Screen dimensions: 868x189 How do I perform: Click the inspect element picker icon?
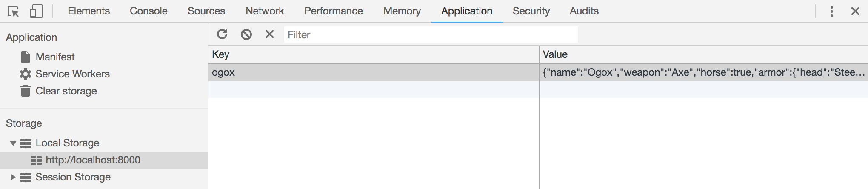click(13, 11)
